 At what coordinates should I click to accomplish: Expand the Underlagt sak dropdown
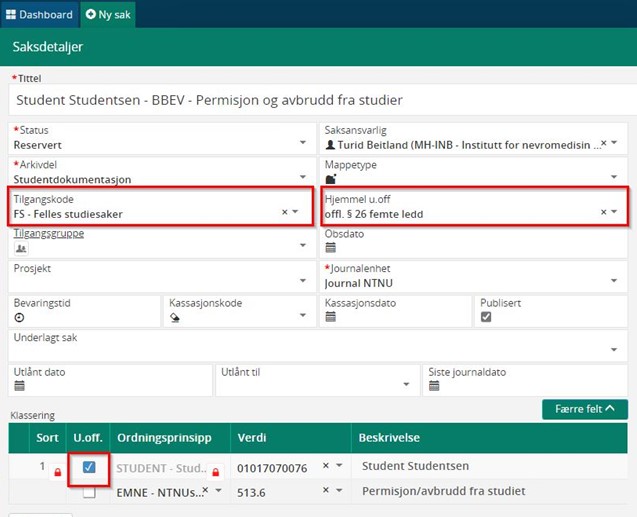pyautogui.click(x=614, y=350)
